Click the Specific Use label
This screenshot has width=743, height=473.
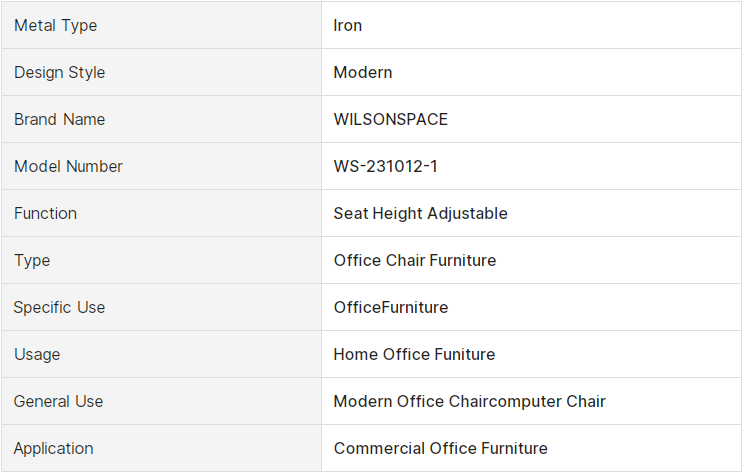59,308
